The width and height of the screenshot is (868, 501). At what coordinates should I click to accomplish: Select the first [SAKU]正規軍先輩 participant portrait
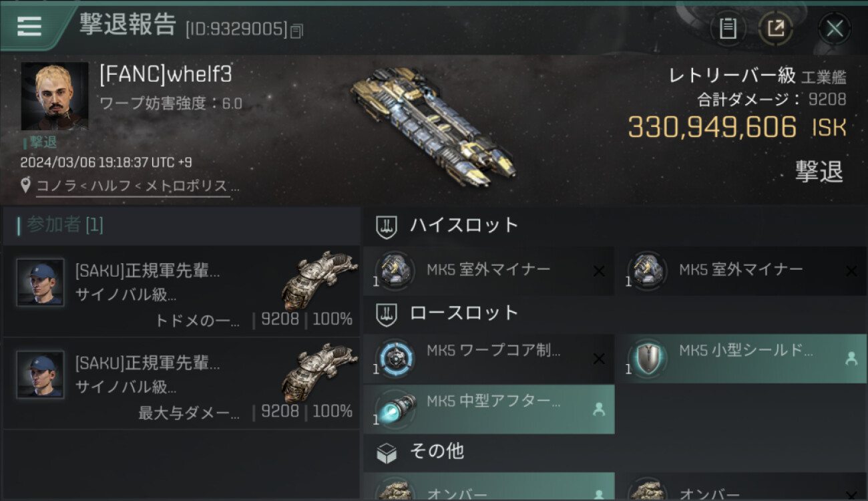click(x=40, y=283)
